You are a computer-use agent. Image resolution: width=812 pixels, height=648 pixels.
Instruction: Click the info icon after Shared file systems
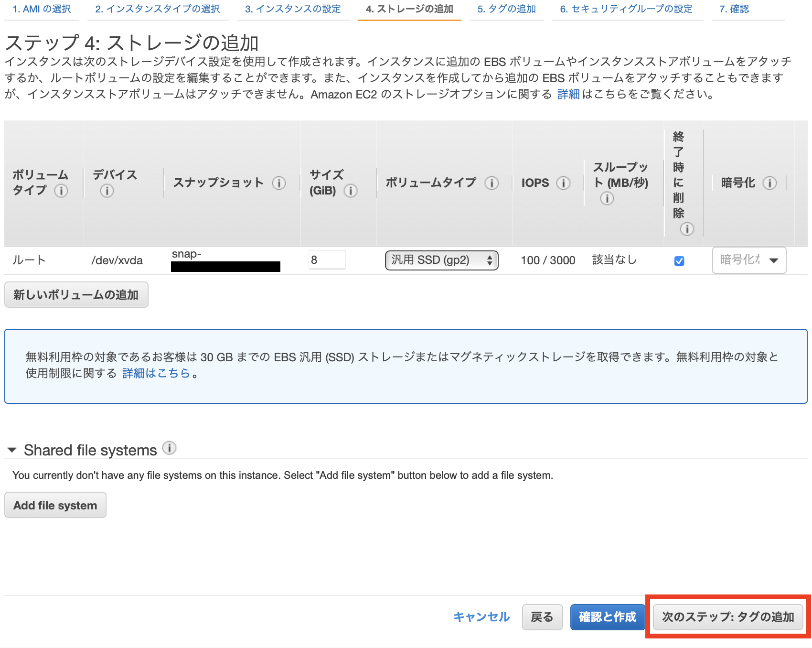pyautogui.click(x=169, y=448)
